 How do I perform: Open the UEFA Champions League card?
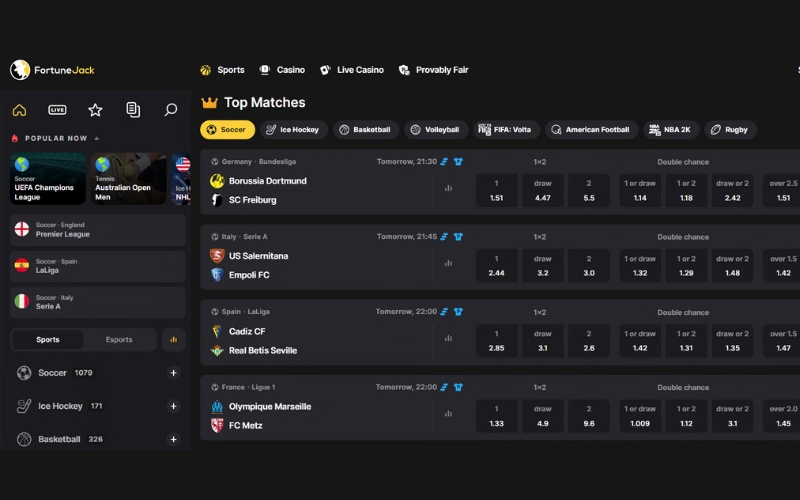coord(48,179)
